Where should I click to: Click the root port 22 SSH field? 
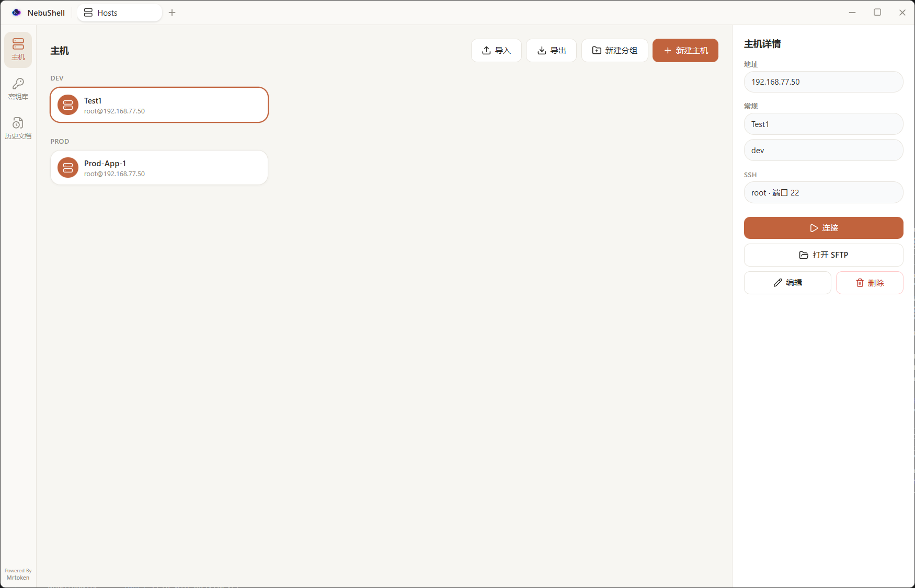point(823,192)
